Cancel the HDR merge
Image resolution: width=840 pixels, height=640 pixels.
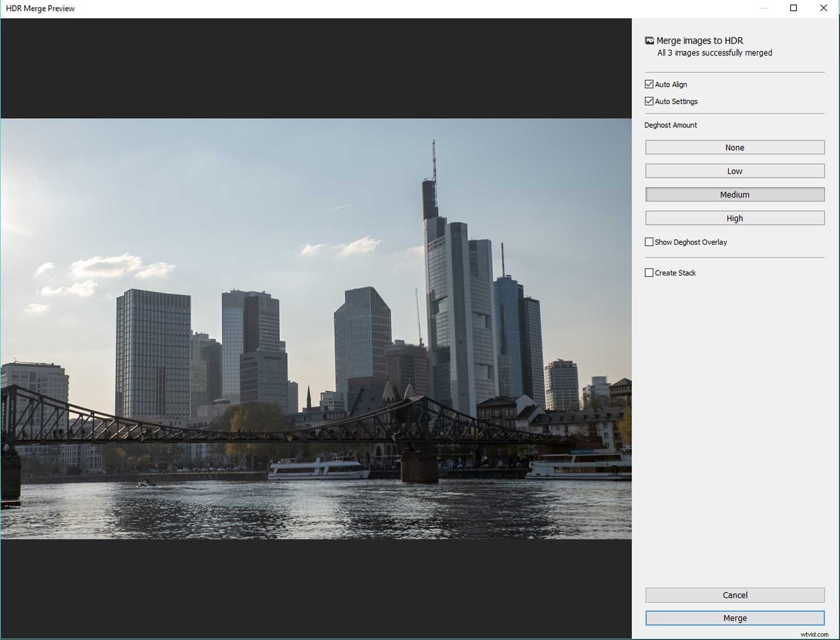(x=734, y=595)
